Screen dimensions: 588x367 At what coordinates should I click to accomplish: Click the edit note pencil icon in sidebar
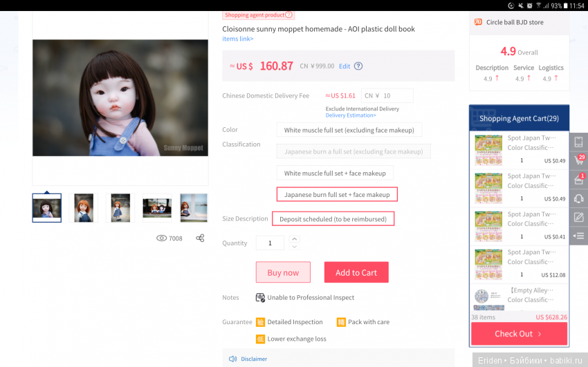(578, 217)
